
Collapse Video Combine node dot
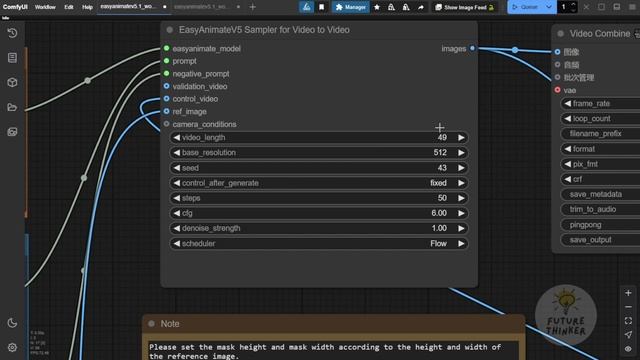(x=561, y=34)
